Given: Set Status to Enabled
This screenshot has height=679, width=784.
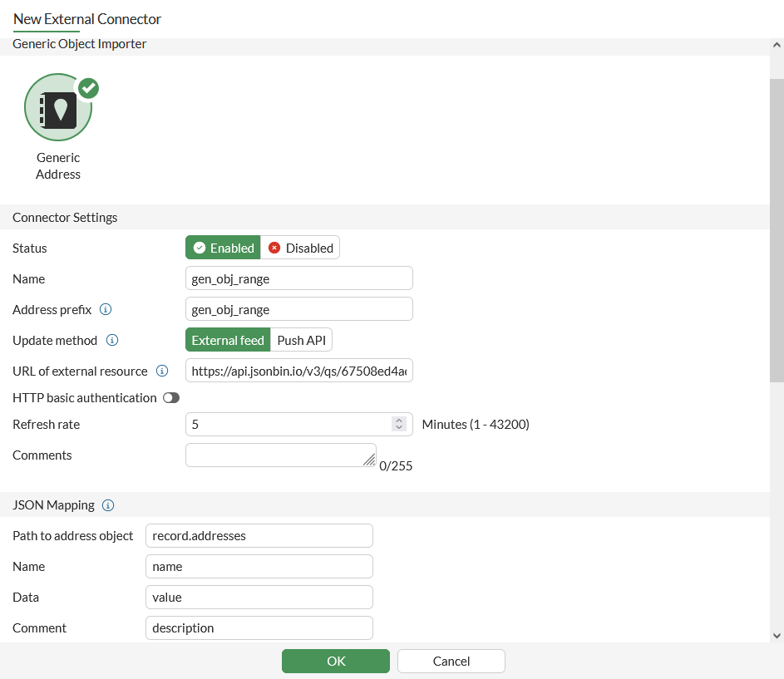Looking at the screenshot, I should click(x=223, y=248).
